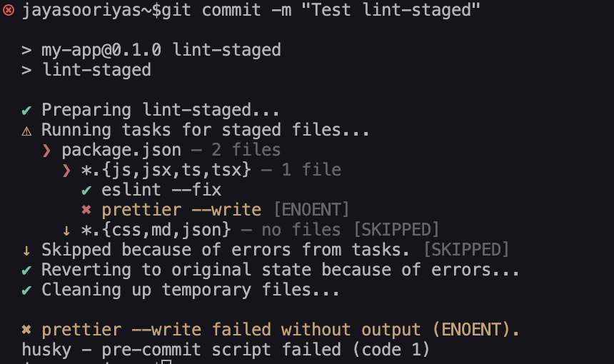Click the down arrow beside *.{css,md,json}
This screenshot has width=614, height=364.
66,231
